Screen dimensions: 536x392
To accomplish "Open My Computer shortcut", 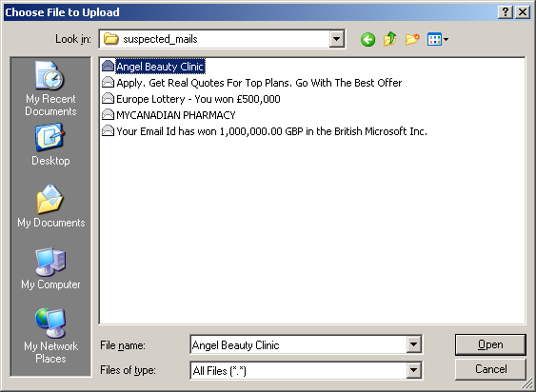I will [x=50, y=268].
